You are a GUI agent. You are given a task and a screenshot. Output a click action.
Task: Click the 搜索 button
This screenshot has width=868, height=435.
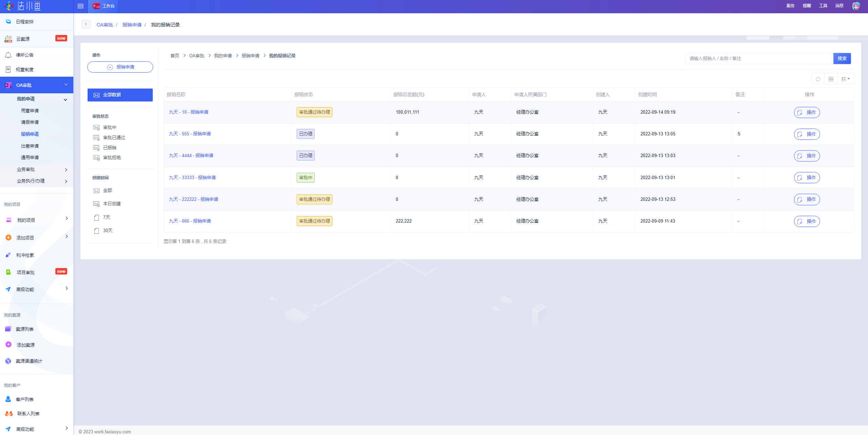click(x=842, y=58)
